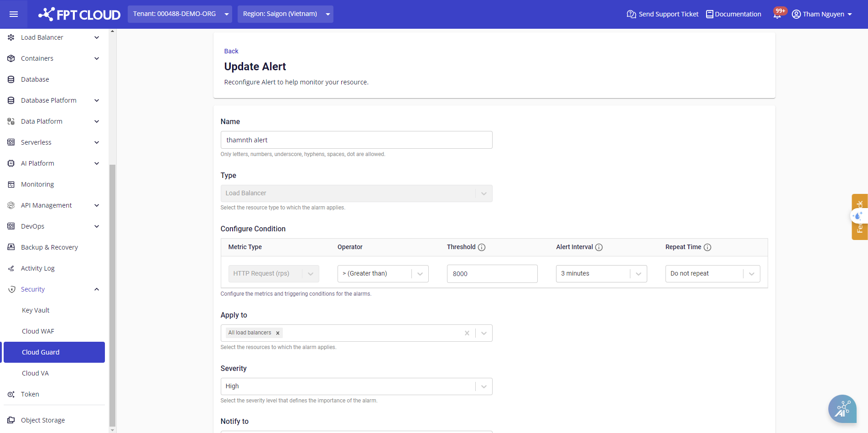
Task: Click the FPT Cloud logo
Action: tap(79, 15)
